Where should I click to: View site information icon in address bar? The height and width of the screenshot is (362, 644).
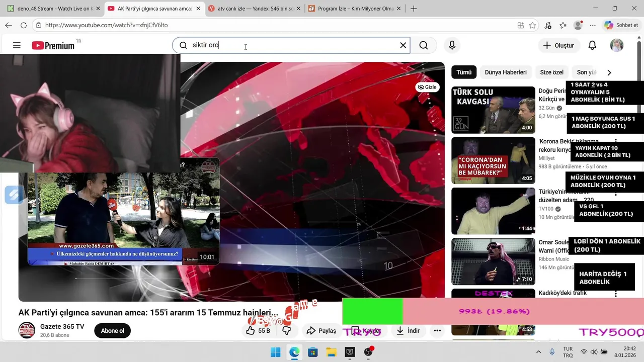39,25
